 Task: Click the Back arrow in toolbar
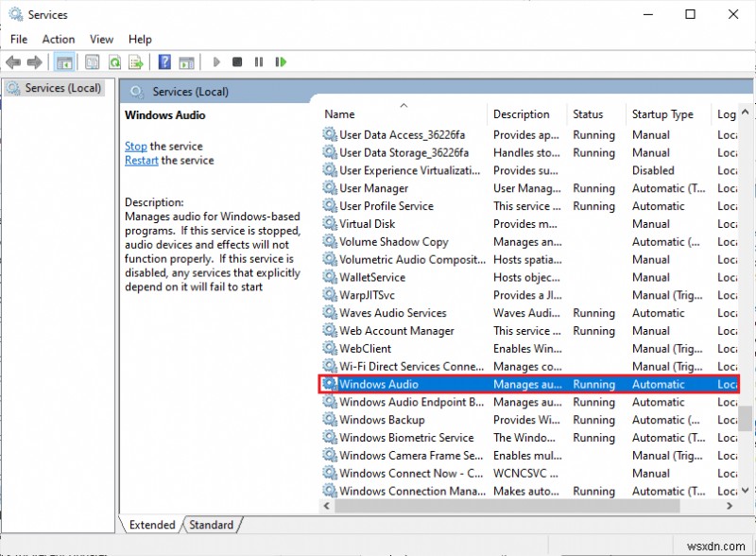[13, 62]
